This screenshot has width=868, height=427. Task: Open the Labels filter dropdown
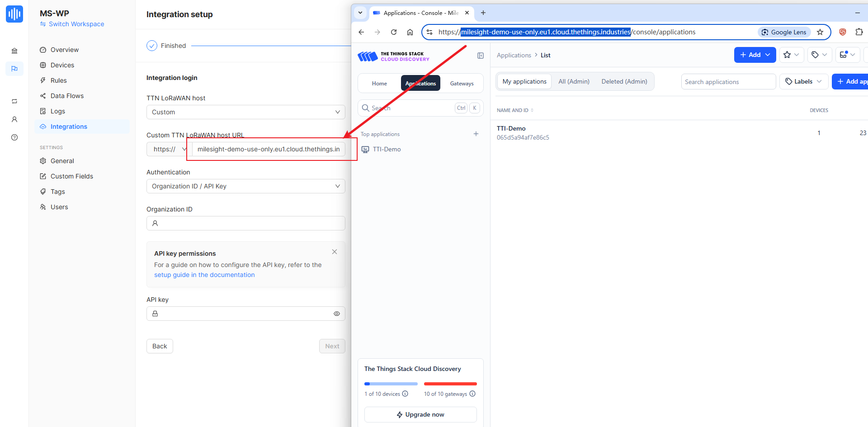804,81
